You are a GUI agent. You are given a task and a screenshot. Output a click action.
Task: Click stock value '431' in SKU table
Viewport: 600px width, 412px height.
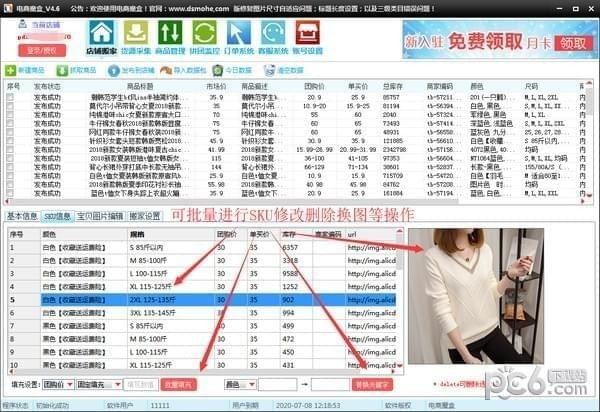pos(288,365)
